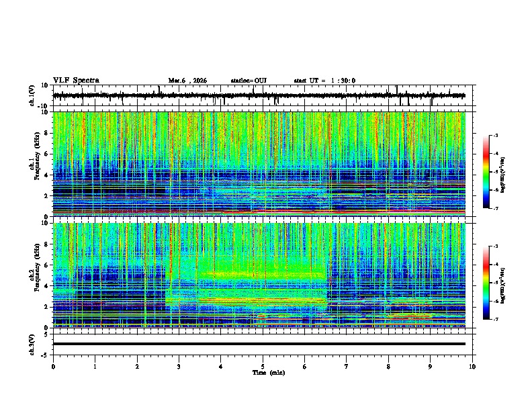Select the ch.2 Frequency (kHz) axis label
This screenshot has width=532, height=411.
[x=37, y=267]
